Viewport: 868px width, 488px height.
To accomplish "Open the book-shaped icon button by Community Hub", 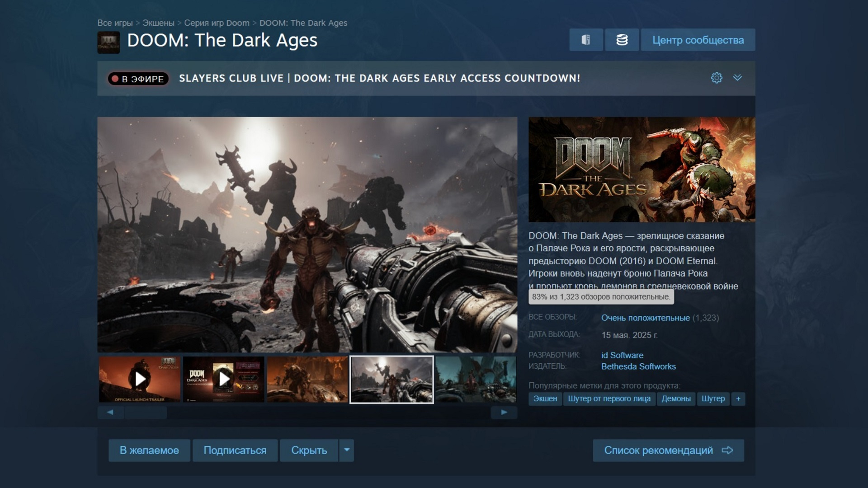I will click(586, 40).
